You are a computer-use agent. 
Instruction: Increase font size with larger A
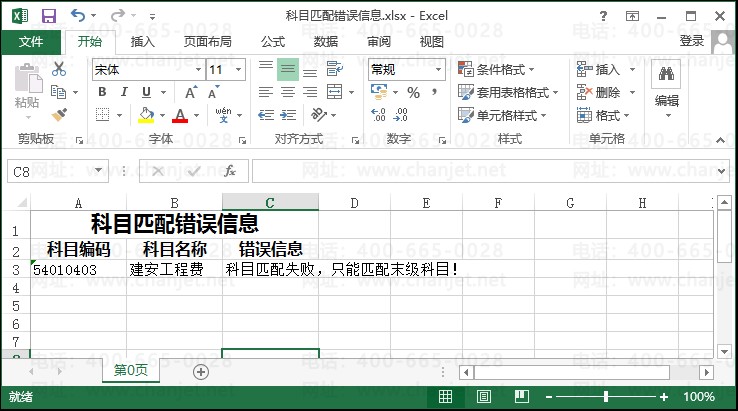191,92
